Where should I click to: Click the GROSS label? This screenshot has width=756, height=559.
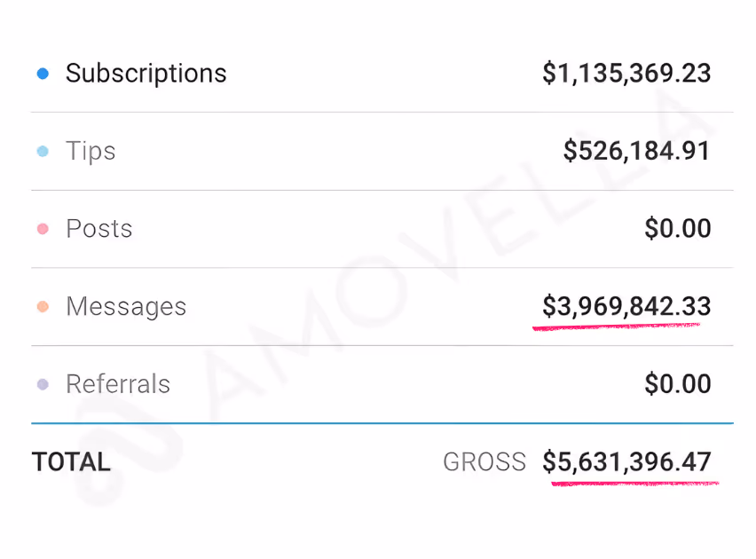(x=484, y=461)
